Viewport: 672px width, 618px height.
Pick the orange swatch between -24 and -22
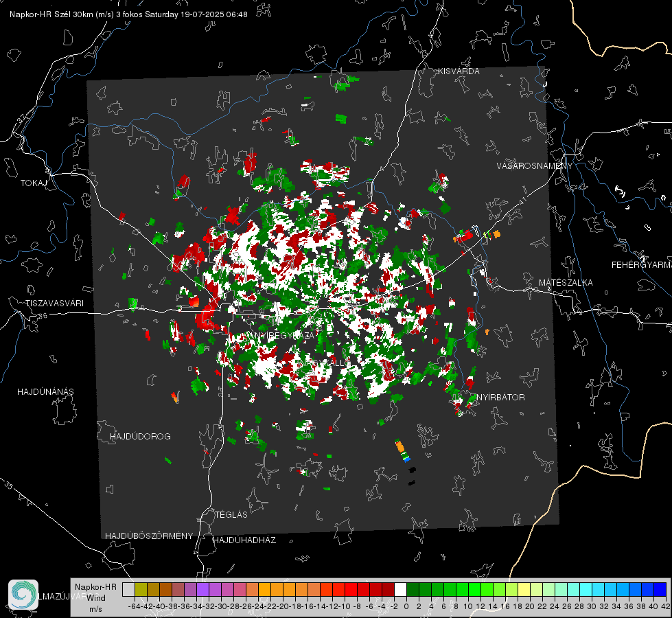[x=264, y=589]
